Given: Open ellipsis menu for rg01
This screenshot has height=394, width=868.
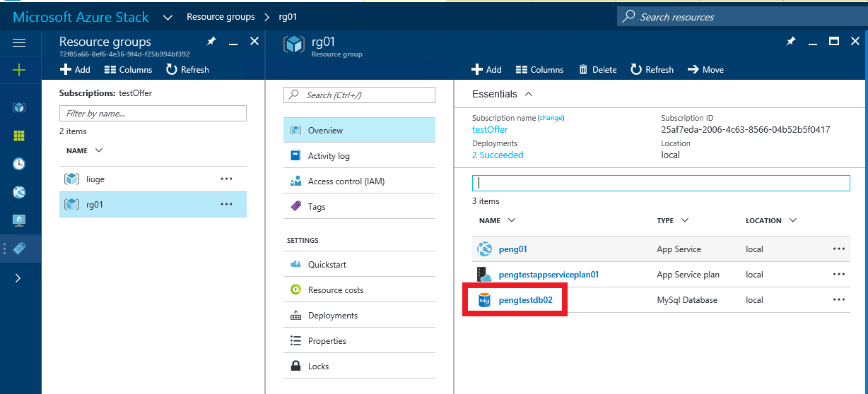Looking at the screenshot, I should [x=226, y=205].
